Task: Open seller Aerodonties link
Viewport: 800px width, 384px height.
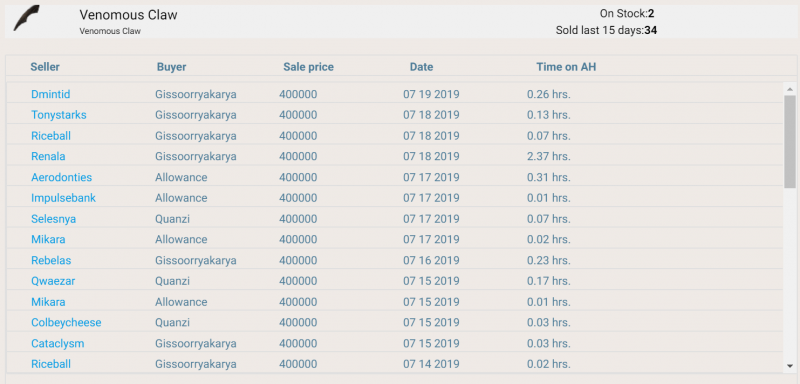Action: 61,177
